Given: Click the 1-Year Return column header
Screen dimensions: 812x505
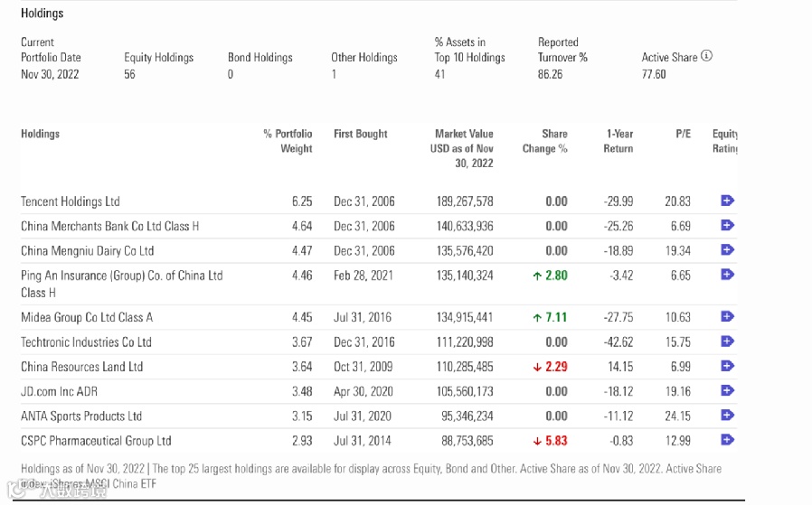Looking at the screenshot, I should point(618,141).
